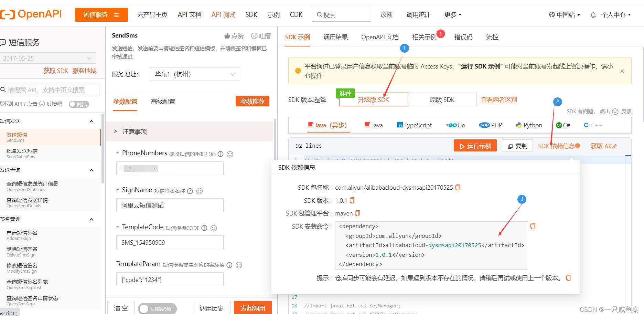Open help for the PhoneNumbers parameter

(x=221, y=154)
